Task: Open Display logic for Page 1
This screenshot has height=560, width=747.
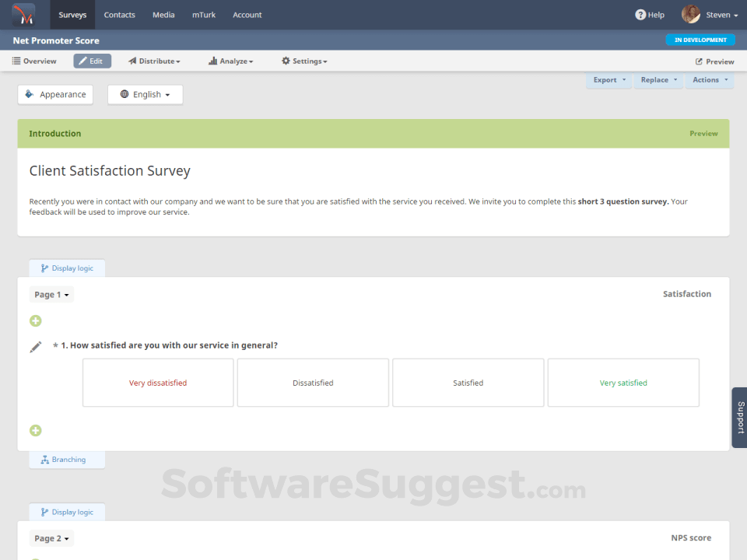Action: point(67,268)
